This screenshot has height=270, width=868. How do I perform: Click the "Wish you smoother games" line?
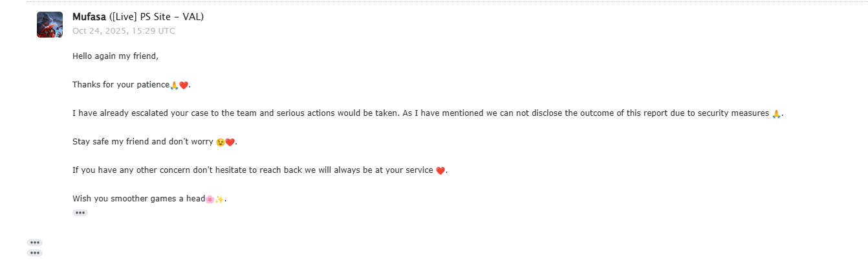click(x=138, y=199)
